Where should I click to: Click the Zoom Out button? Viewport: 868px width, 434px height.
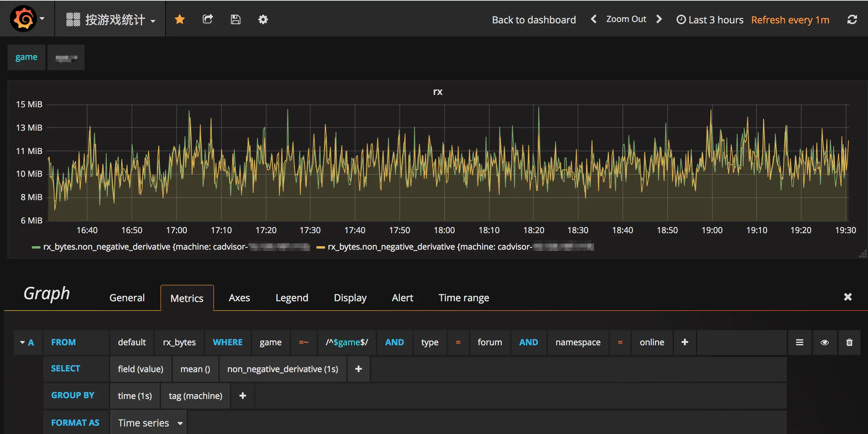(x=626, y=19)
